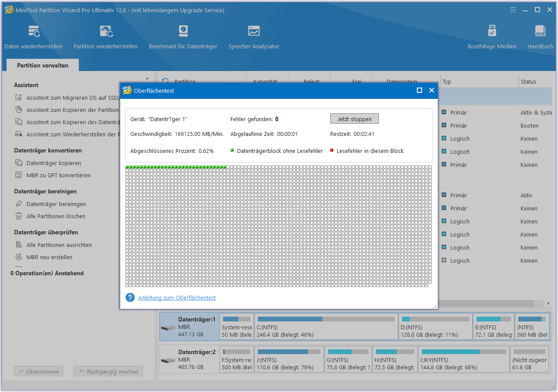Select D:(NTFS) 128.0 GB partition block
The image size is (558, 392).
[436, 327]
